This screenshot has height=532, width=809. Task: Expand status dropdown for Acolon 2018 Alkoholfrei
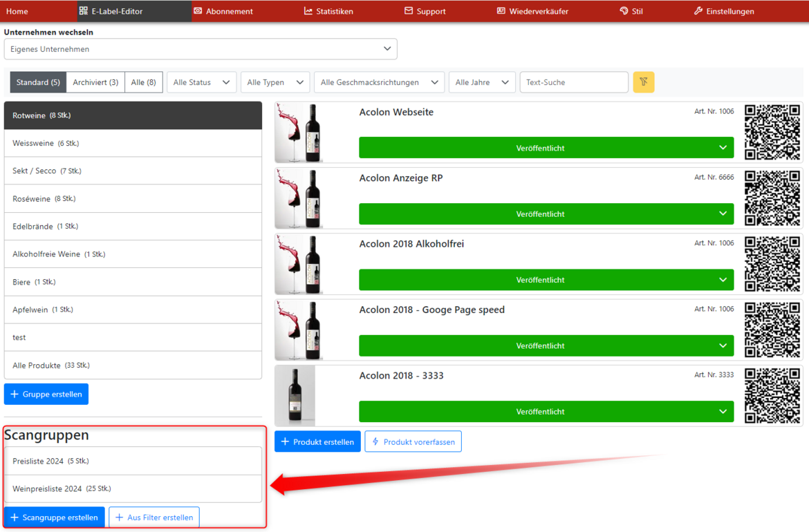click(x=546, y=280)
